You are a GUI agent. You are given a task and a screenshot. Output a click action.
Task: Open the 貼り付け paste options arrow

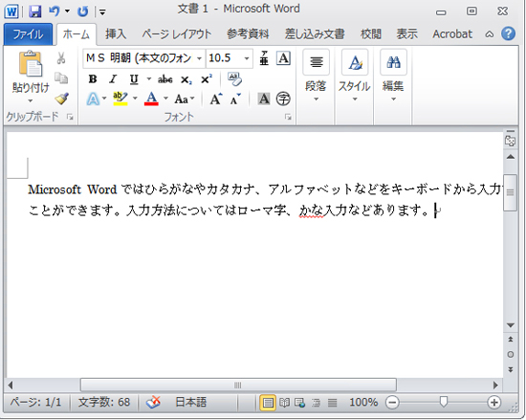[x=31, y=100]
